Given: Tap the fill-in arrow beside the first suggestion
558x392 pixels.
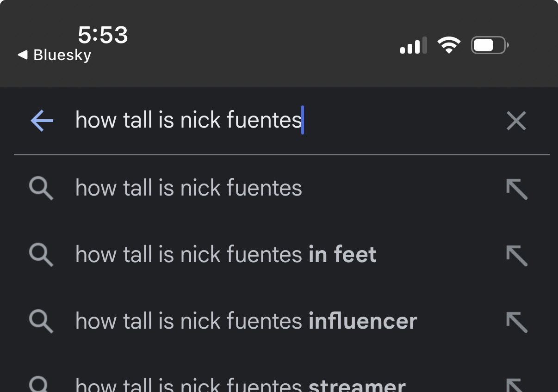Looking at the screenshot, I should point(516,189).
